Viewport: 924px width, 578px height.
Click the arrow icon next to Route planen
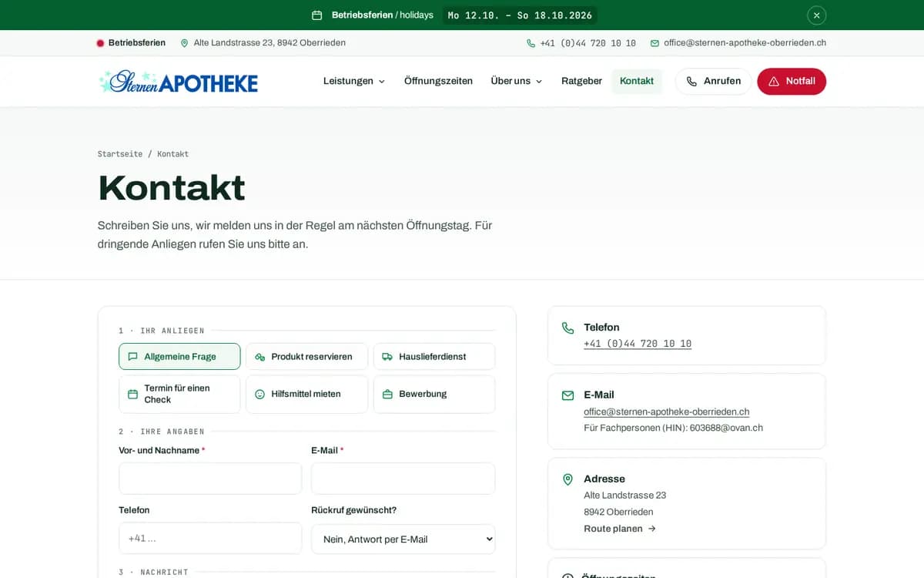(x=651, y=529)
